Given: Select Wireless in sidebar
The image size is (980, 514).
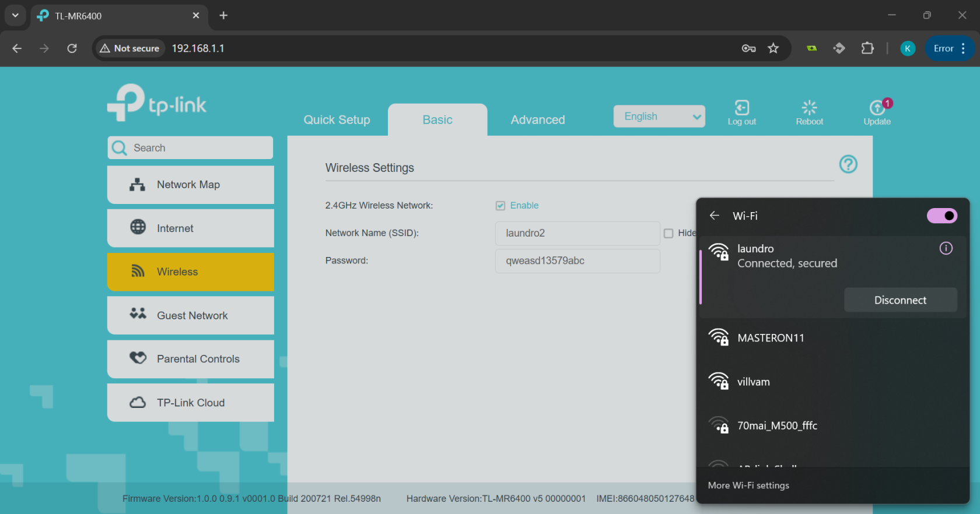Looking at the screenshot, I should (191, 272).
